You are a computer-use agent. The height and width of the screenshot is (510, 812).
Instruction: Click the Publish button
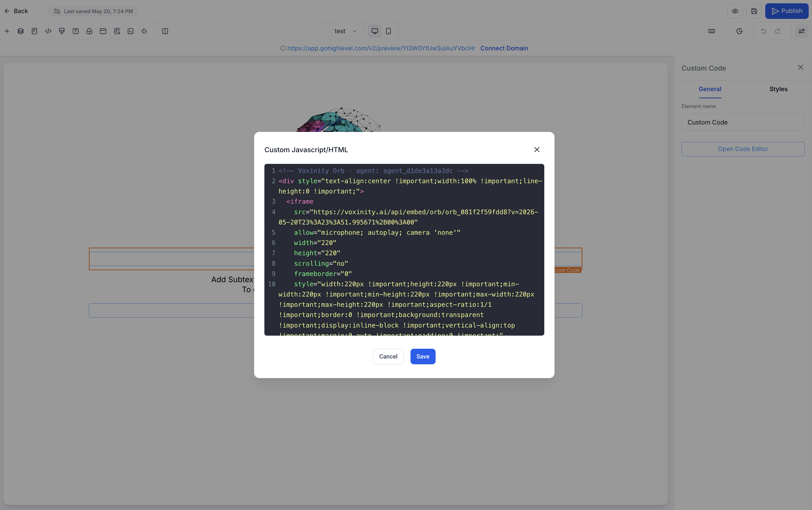tap(786, 11)
